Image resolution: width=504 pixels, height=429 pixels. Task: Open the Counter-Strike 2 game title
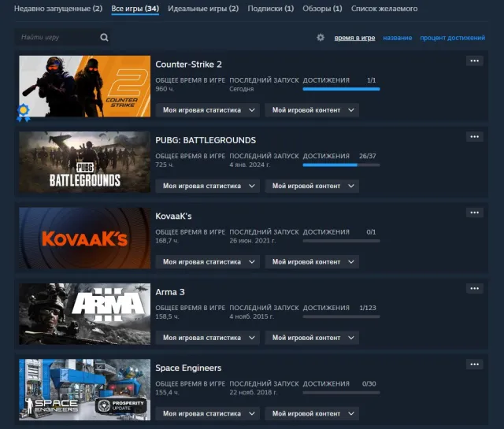(189, 65)
